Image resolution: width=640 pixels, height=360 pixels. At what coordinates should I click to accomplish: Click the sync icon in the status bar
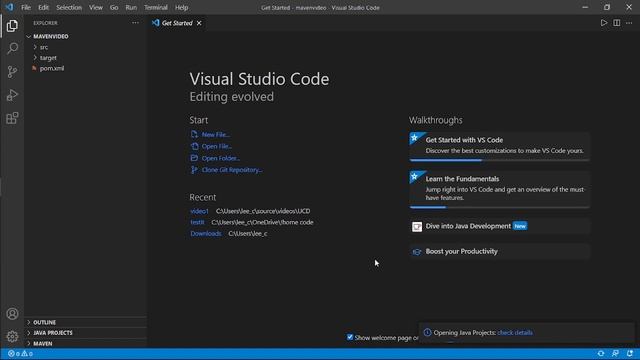tap(601, 353)
